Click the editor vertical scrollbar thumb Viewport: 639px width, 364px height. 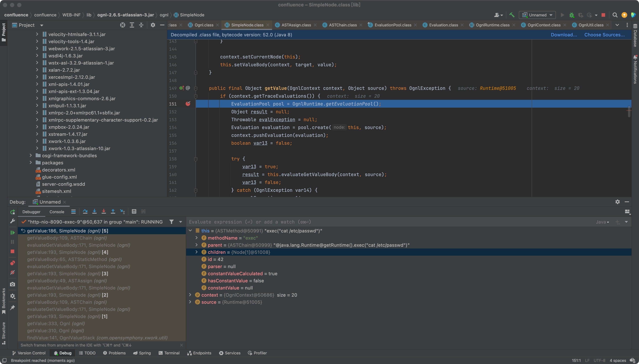point(629,112)
